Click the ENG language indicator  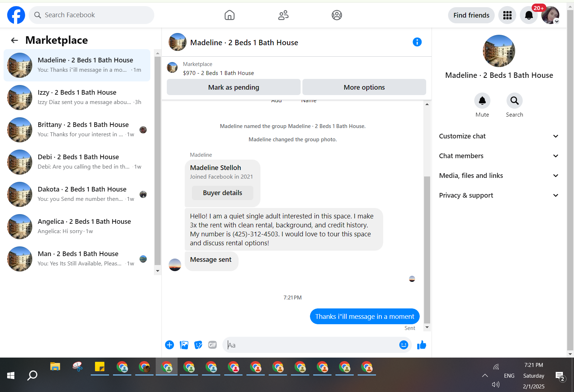pyautogui.click(x=509, y=376)
